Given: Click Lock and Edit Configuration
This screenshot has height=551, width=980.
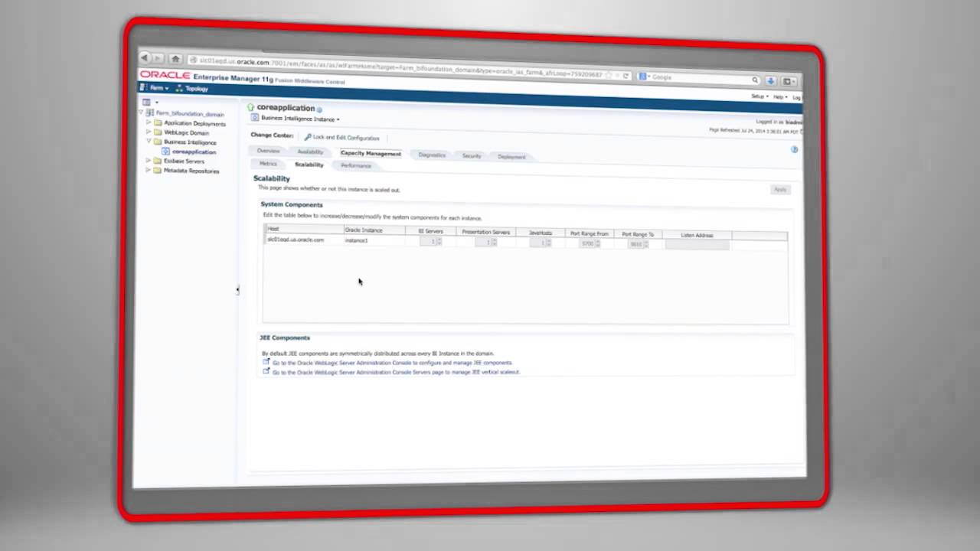Looking at the screenshot, I should [341, 138].
